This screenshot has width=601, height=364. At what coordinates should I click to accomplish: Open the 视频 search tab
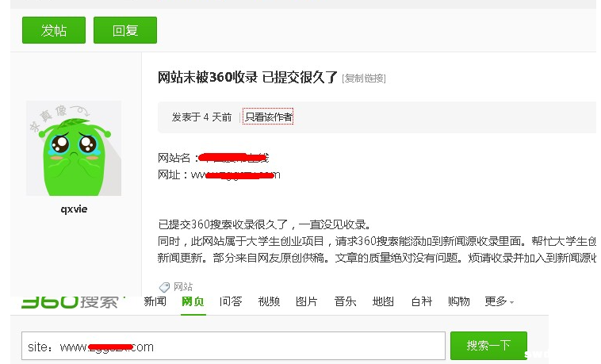[x=269, y=301]
